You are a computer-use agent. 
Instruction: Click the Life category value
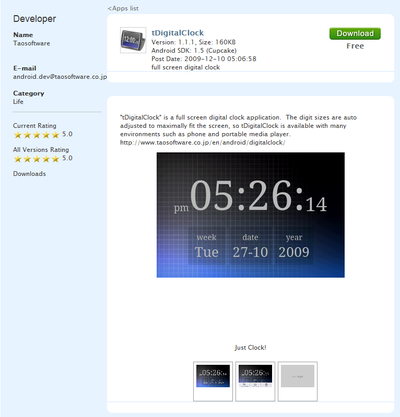pyautogui.click(x=18, y=102)
